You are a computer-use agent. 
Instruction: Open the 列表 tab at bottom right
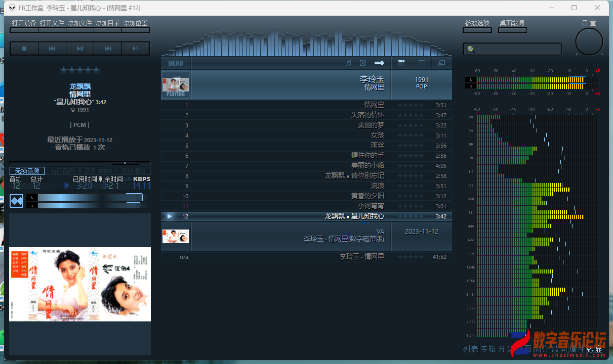click(x=470, y=349)
